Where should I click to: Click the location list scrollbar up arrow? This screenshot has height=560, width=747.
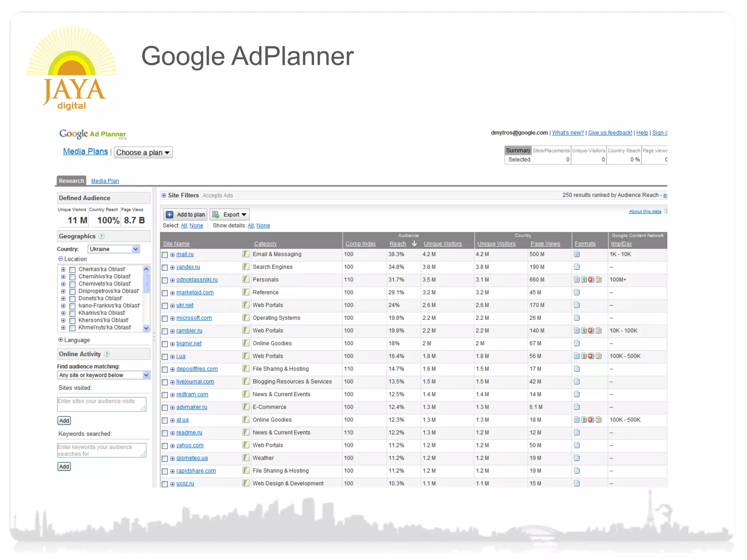pyautogui.click(x=146, y=269)
